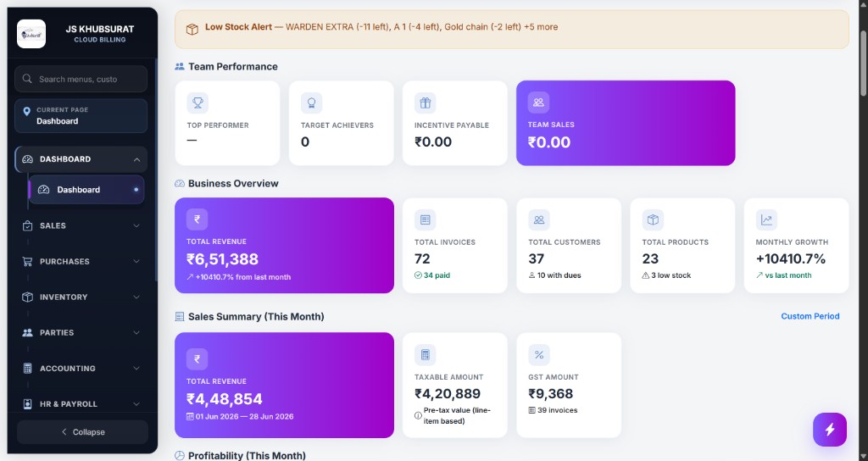Click the rupee icon in Business Overview revenue card
Image resolution: width=868 pixels, height=461 pixels.
pos(197,219)
